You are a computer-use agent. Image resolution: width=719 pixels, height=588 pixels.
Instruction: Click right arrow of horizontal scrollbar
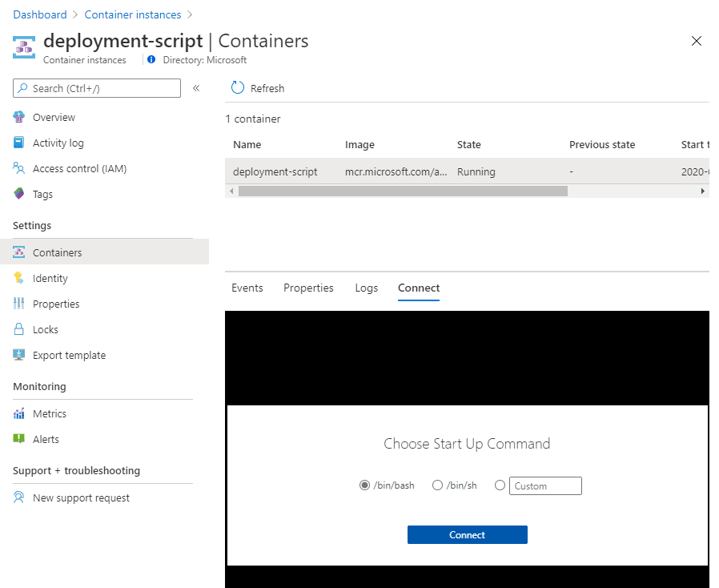(x=702, y=191)
